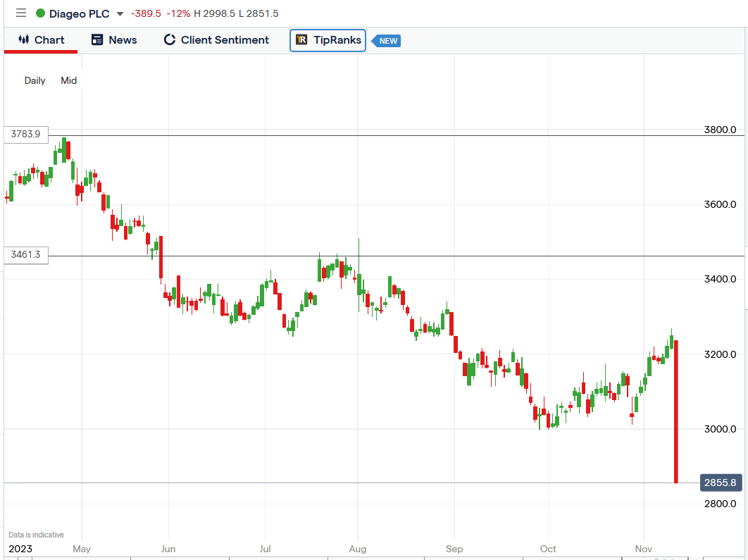Click the H 2998.5 high value
The height and width of the screenshot is (560, 748).
pos(215,13)
